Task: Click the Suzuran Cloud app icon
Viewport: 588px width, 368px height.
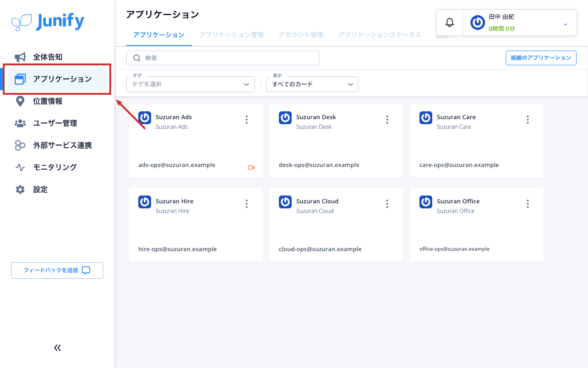Action: coord(285,202)
